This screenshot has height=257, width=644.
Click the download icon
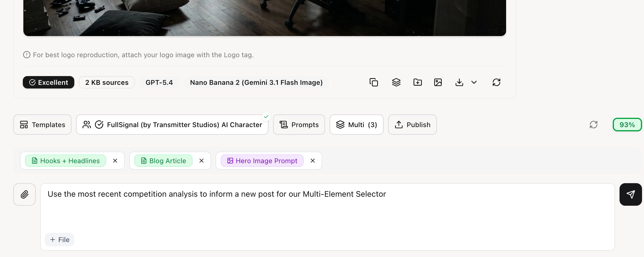point(459,82)
